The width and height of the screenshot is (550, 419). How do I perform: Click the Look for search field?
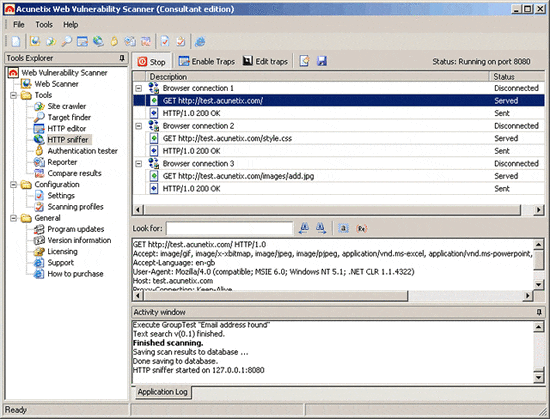[229, 228]
